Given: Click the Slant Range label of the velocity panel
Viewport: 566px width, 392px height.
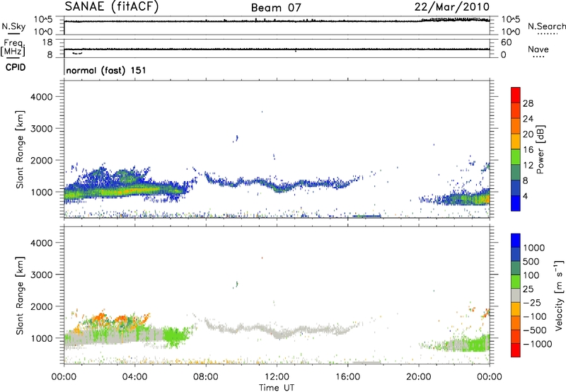Looking at the screenshot, I should pos(20,295).
